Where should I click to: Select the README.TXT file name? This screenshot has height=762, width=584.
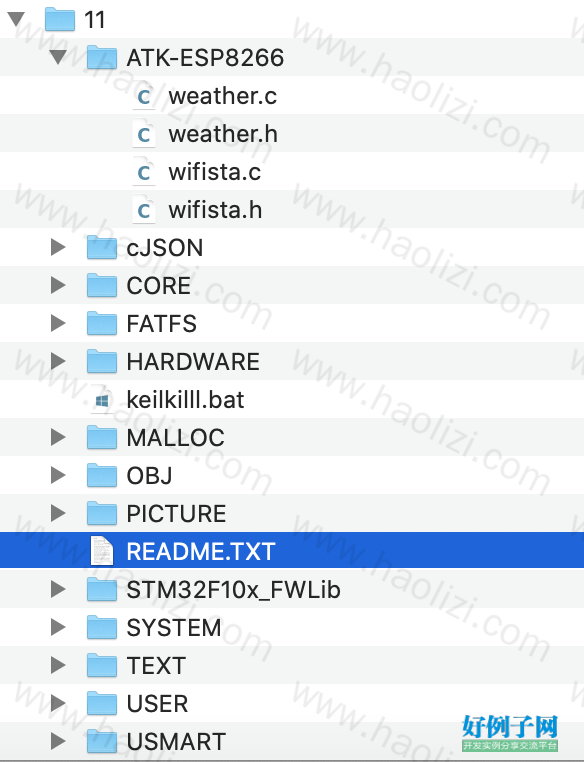(201, 552)
